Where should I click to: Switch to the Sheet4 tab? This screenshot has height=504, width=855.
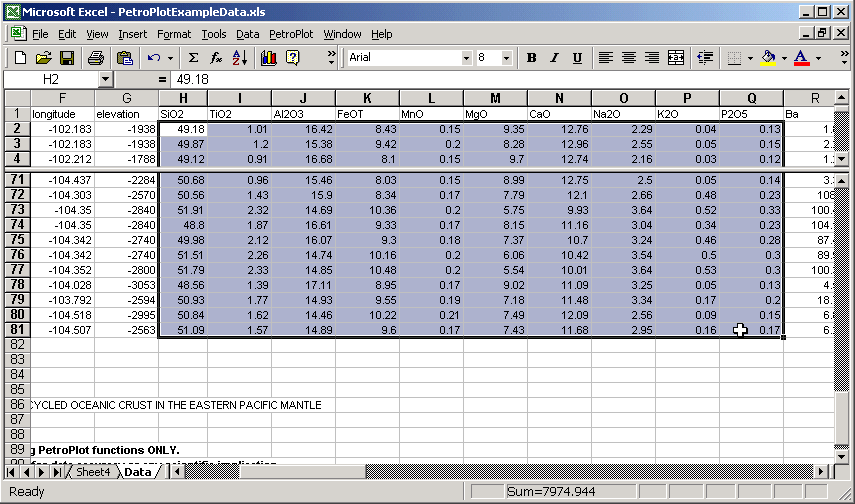point(93,471)
